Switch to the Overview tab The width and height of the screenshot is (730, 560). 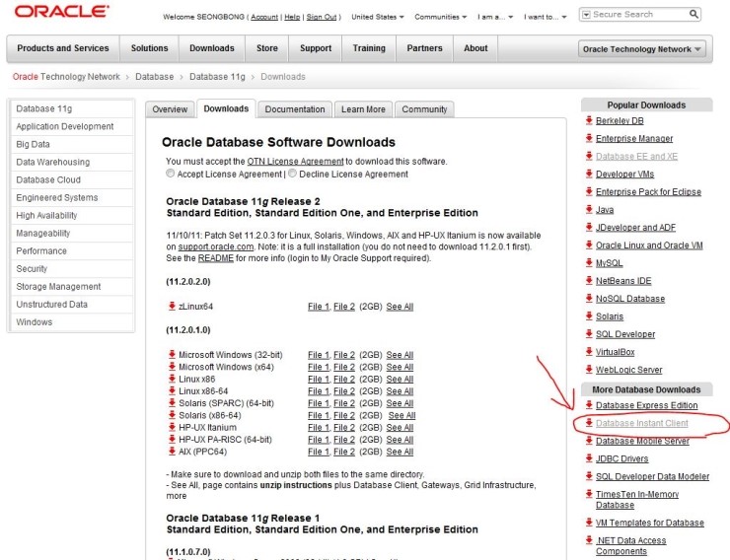170,109
